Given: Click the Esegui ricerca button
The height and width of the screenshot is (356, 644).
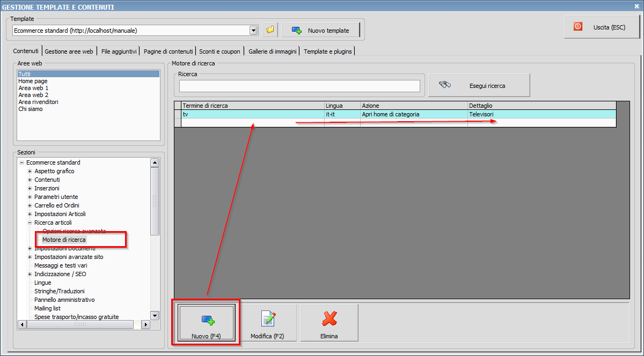Looking at the screenshot, I should (x=479, y=85).
